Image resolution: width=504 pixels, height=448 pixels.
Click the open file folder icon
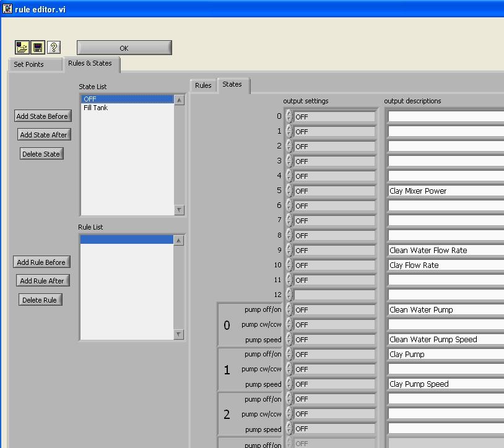(x=22, y=48)
